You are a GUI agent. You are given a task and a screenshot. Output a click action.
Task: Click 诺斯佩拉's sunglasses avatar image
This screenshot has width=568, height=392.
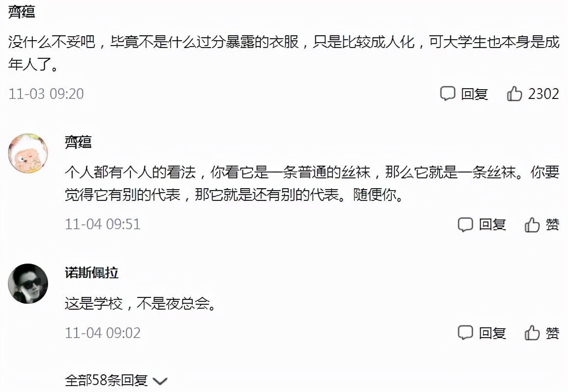28,284
